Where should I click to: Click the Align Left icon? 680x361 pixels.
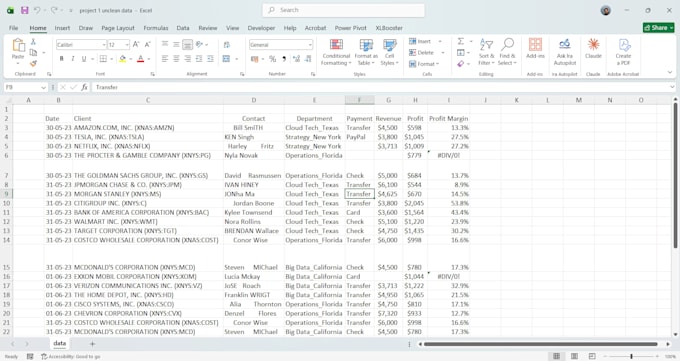(165, 59)
